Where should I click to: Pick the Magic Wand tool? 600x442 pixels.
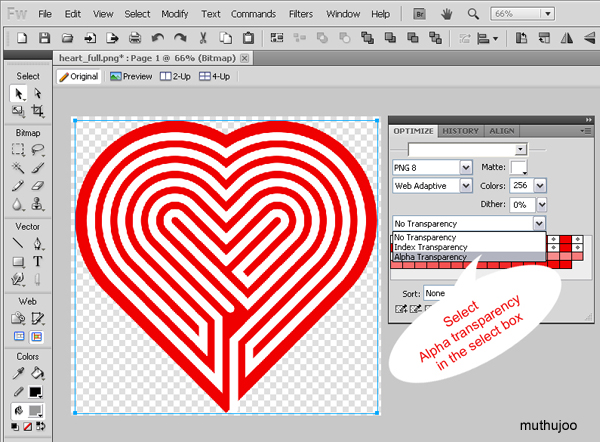tap(18, 168)
